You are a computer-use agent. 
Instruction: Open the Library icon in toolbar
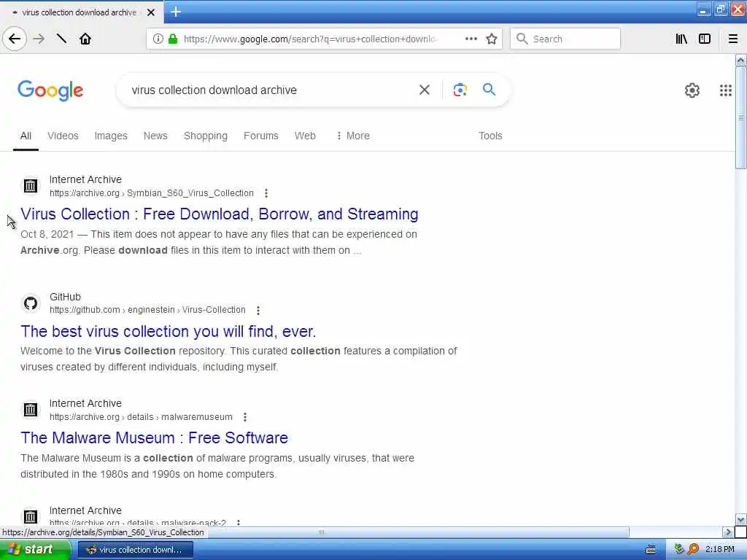tap(681, 39)
